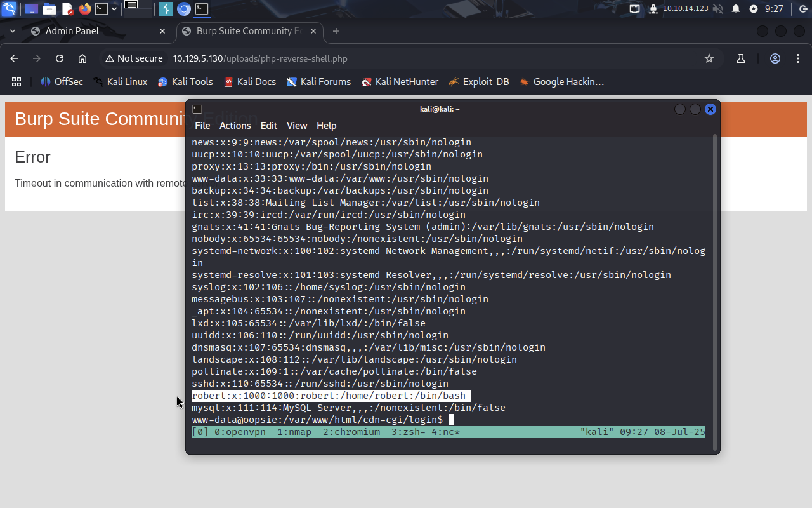Click the ethernet network icon in the tray
812x508 pixels.
click(634, 9)
